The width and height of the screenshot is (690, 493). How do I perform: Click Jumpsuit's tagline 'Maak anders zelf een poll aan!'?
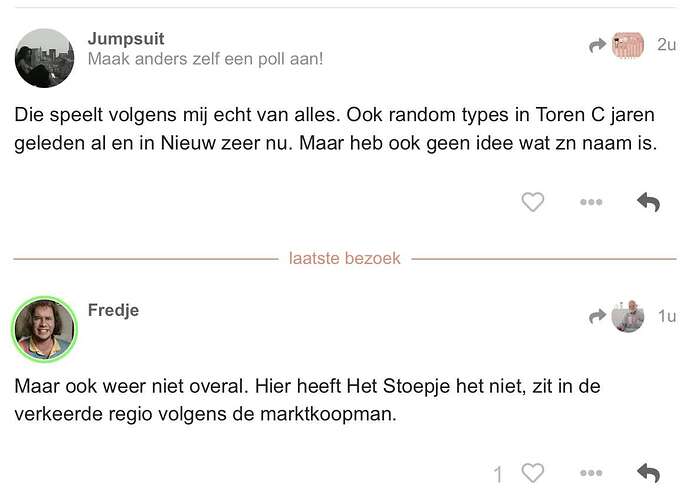[206, 59]
